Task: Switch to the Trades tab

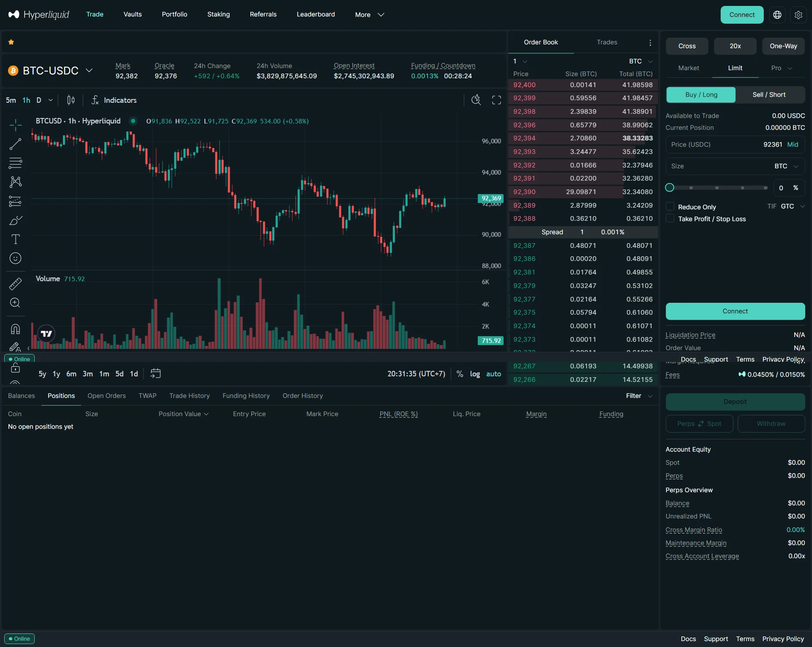Action: click(607, 42)
